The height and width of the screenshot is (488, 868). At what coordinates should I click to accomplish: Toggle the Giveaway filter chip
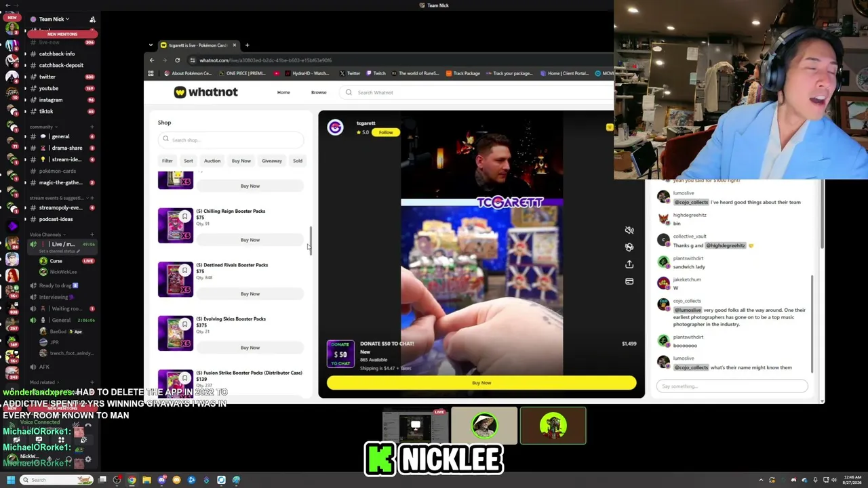272,161
